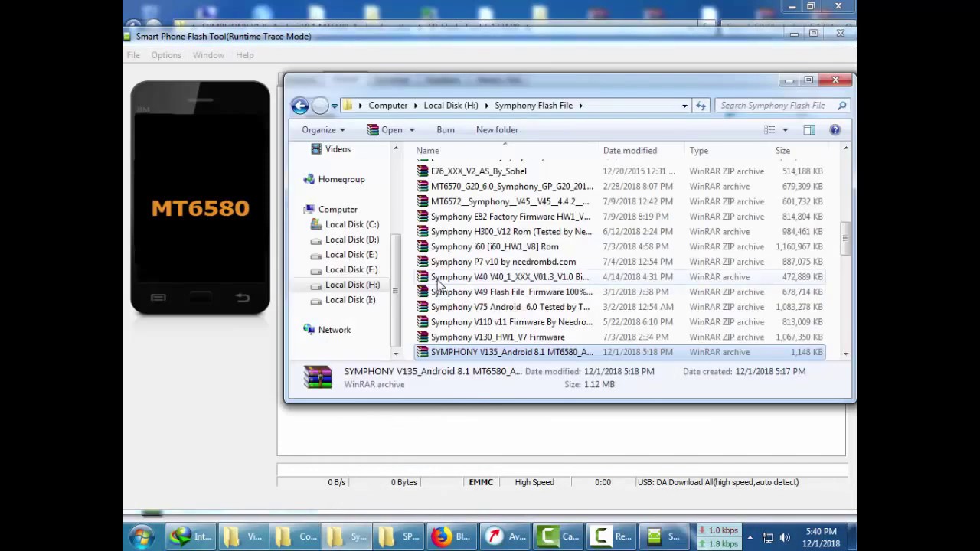Select Symphony P7 v10 by needrombd.com
The height and width of the screenshot is (551, 980).
620,262
